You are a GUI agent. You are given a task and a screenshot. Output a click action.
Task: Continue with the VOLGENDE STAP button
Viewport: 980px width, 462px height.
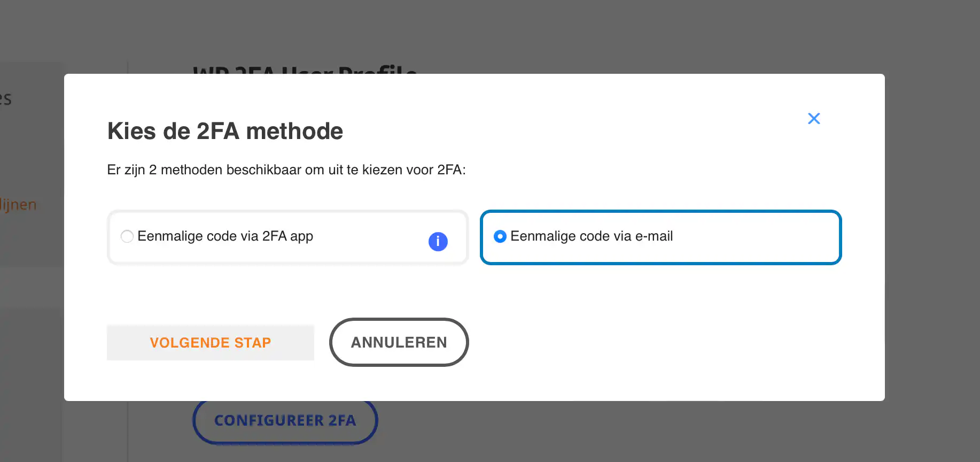(x=211, y=343)
